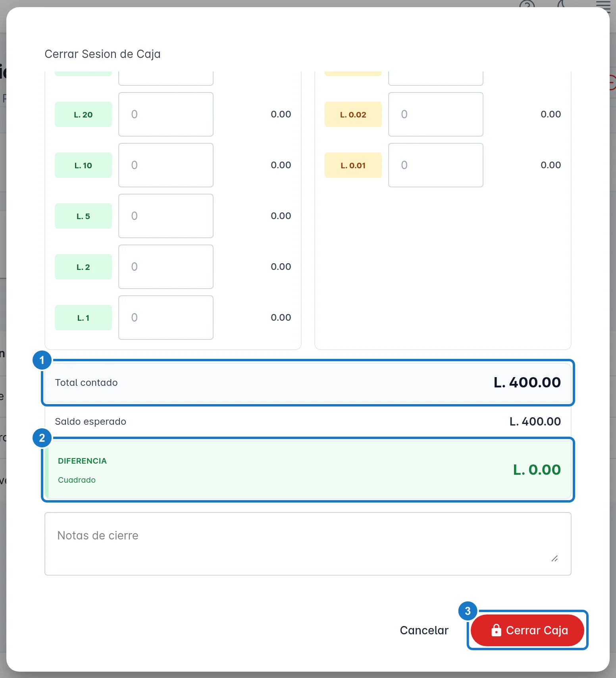Focus the L. 10 quantity field
616x678 pixels.
point(166,165)
